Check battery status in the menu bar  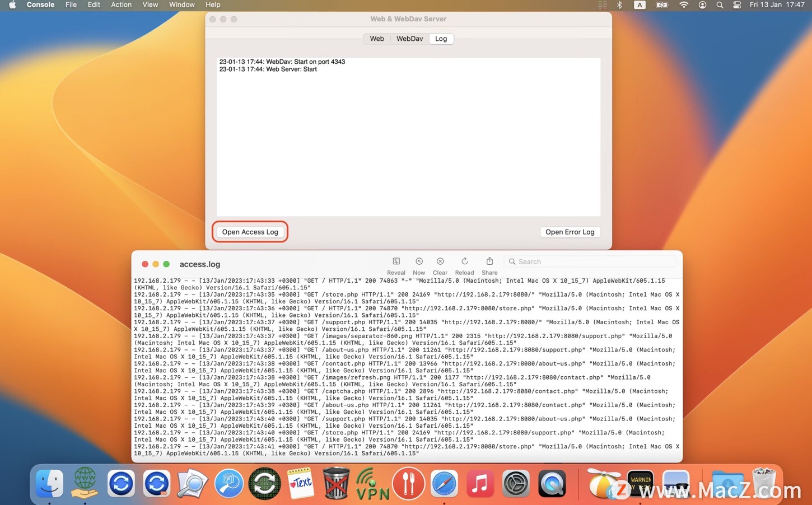tap(662, 4)
